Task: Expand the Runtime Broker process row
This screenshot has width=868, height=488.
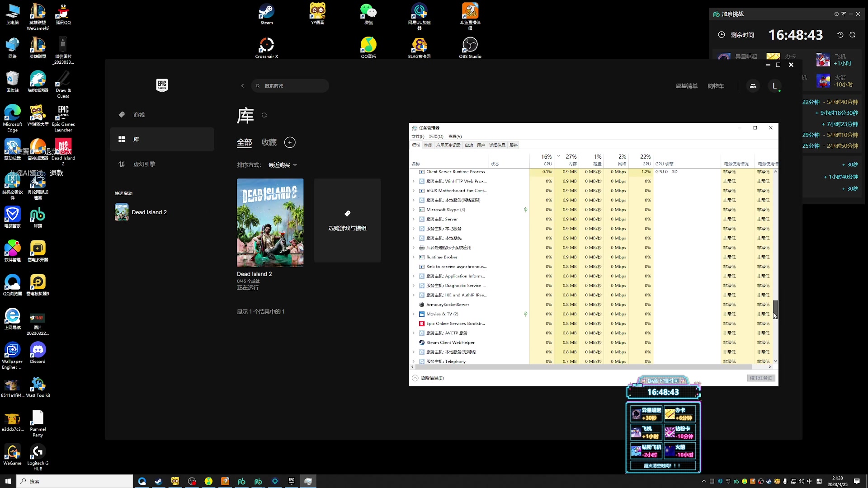Action: click(x=413, y=257)
